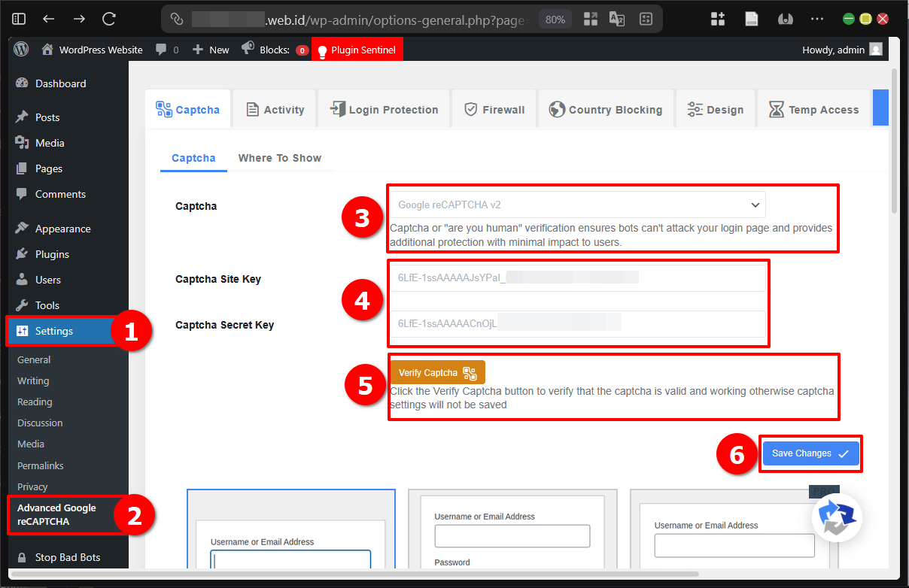The width and height of the screenshot is (909, 588).
Task: Click the Design sliders icon
Action: (x=693, y=109)
